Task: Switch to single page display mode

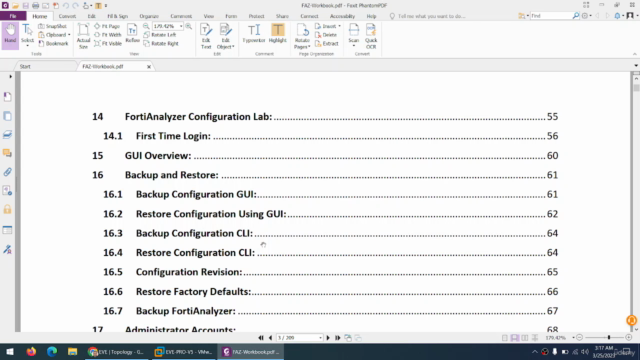Action: 505,338
